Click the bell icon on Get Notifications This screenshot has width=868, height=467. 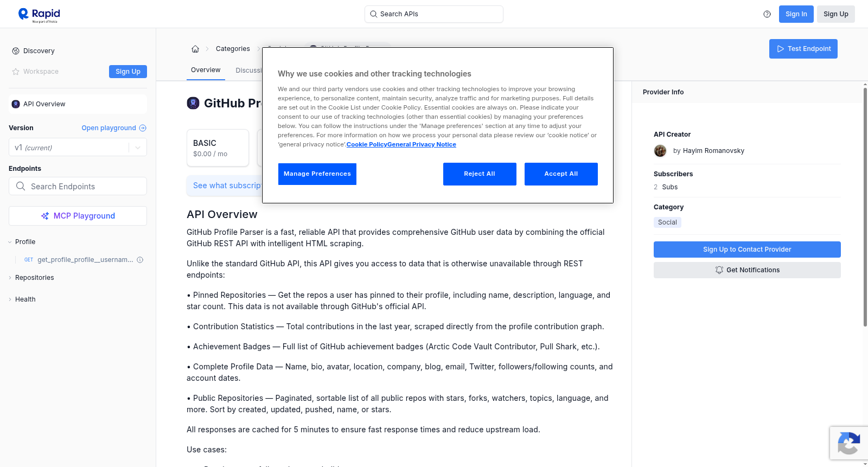[x=719, y=270]
